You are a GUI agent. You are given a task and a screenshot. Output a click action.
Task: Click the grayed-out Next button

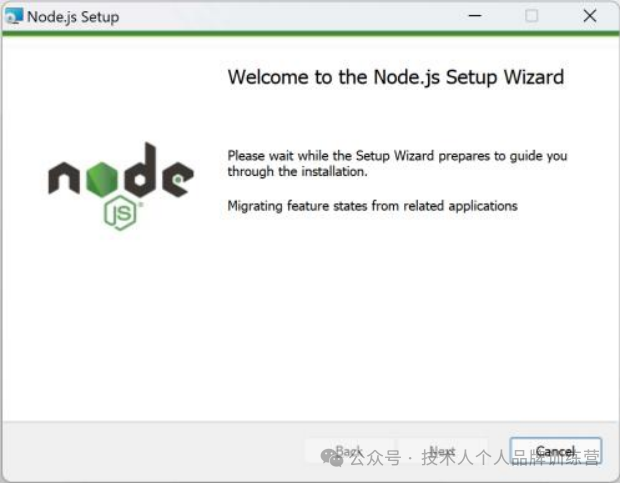pyautogui.click(x=442, y=450)
